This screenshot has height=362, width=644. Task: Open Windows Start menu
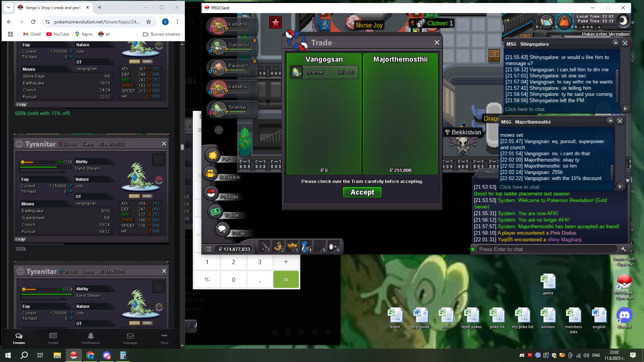(8, 355)
